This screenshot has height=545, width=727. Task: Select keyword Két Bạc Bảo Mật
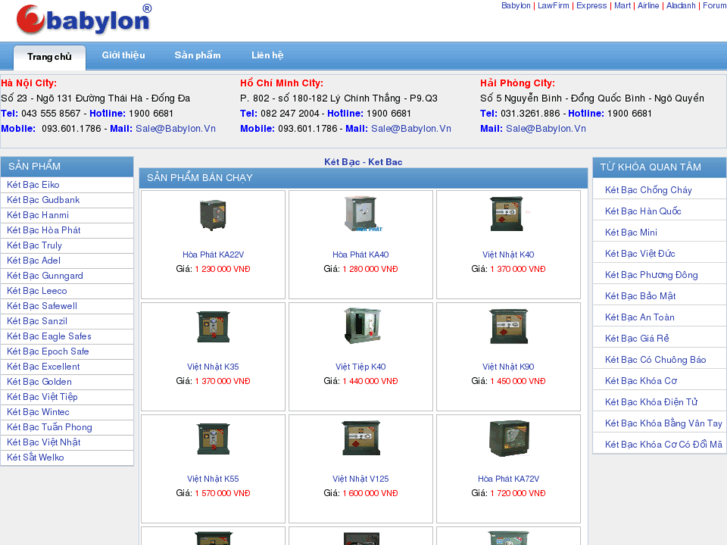tap(640, 296)
